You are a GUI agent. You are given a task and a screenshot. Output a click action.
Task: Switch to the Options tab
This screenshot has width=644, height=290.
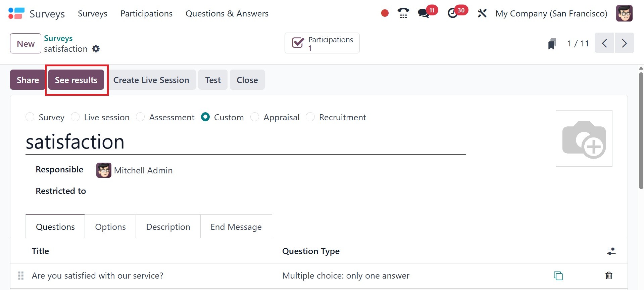(x=110, y=227)
